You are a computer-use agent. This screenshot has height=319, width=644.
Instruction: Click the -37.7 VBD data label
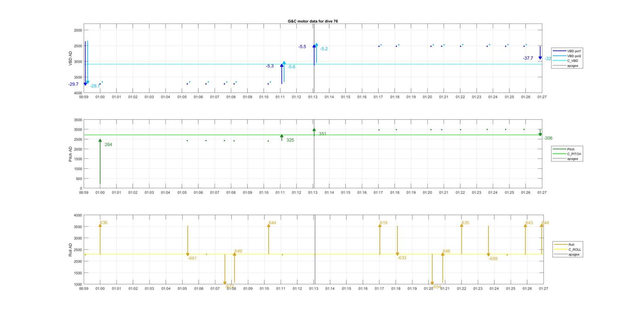(x=528, y=58)
